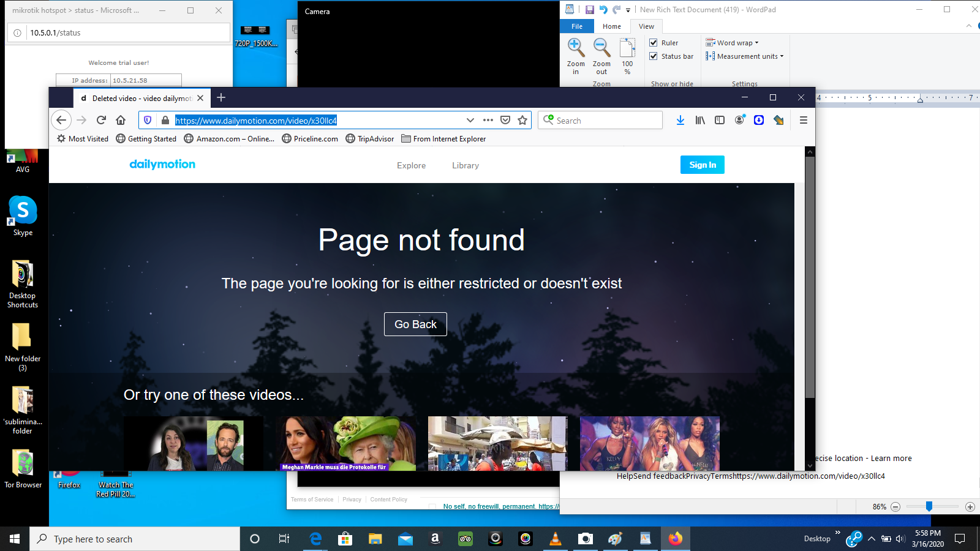Image resolution: width=980 pixels, height=551 pixels.
Task: Open Tor Browser desktop icon
Action: coord(23,468)
